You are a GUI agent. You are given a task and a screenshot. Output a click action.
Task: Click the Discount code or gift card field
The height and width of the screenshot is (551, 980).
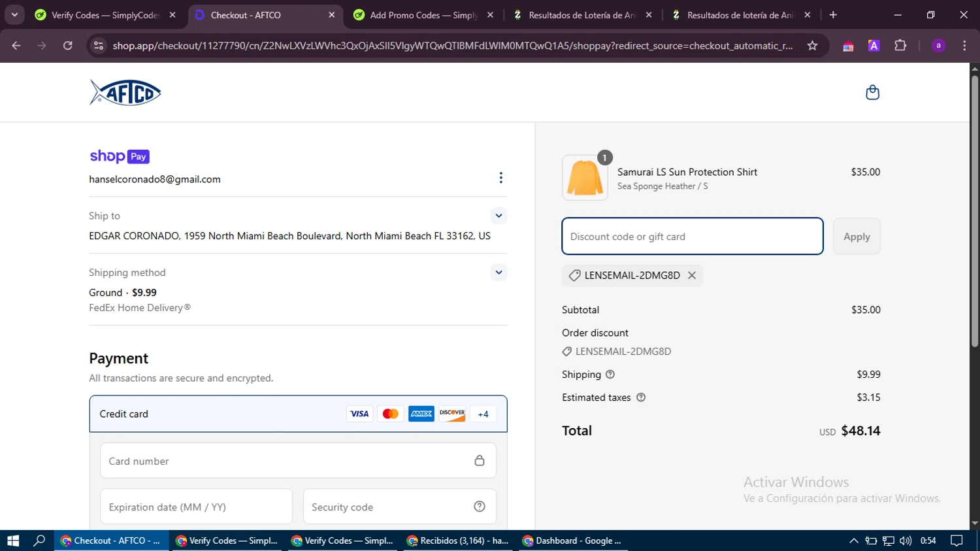pos(692,237)
